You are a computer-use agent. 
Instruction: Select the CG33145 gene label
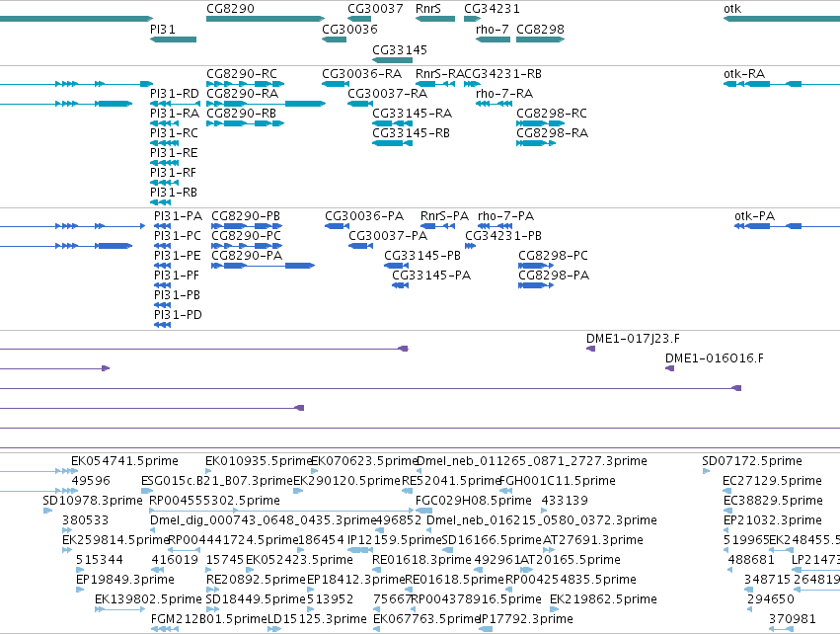pyautogui.click(x=400, y=49)
